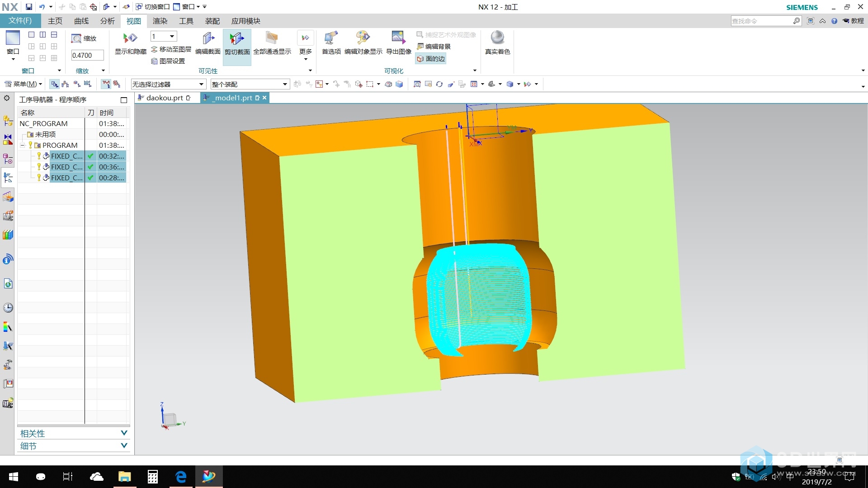Click Show and Hide (显示和隐藏) icon
Viewport: 868px width, 488px height.
(x=130, y=39)
